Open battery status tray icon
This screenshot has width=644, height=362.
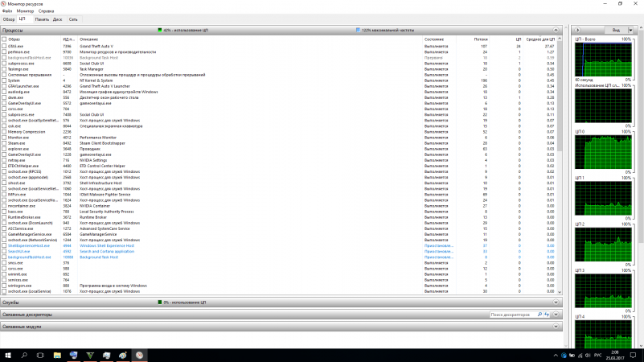pos(572,356)
